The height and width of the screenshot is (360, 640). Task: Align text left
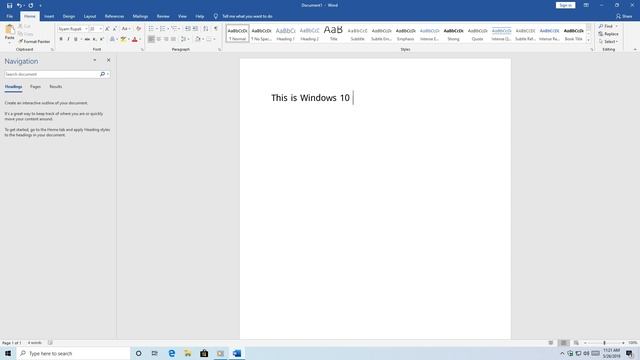(x=151, y=39)
